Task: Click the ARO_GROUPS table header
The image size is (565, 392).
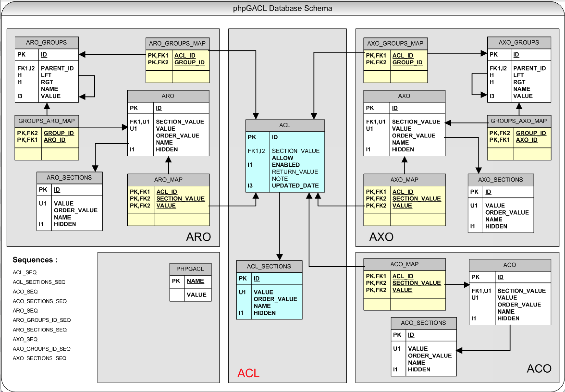Action: pyautogui.click(x=46, y=43)
